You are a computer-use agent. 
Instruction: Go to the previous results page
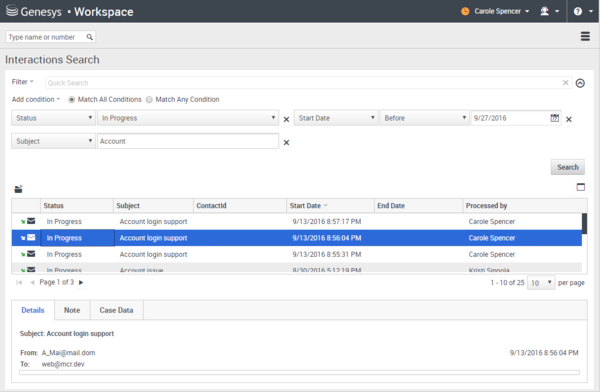click(x=32, y=283)
